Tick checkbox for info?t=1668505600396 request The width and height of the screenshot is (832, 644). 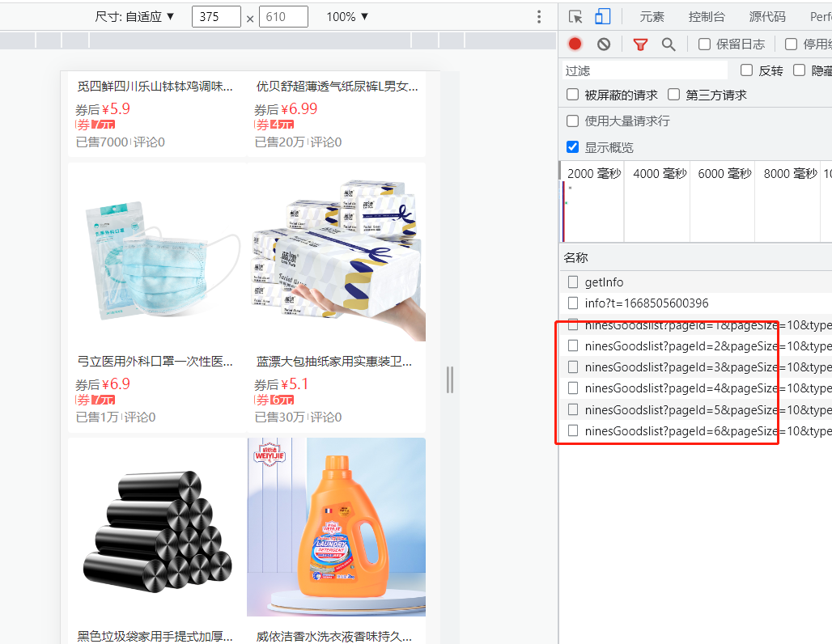(573, 303)
